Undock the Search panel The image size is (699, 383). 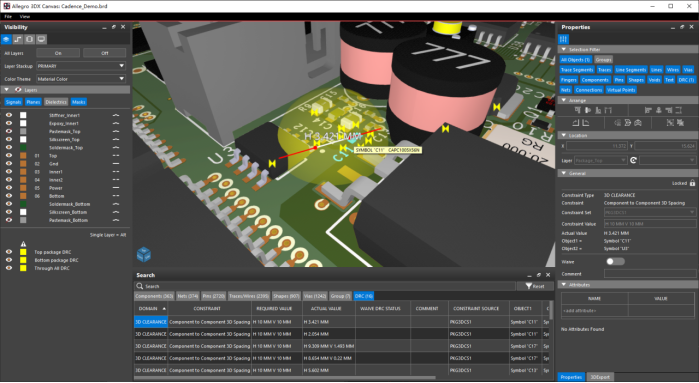(539, 275)
